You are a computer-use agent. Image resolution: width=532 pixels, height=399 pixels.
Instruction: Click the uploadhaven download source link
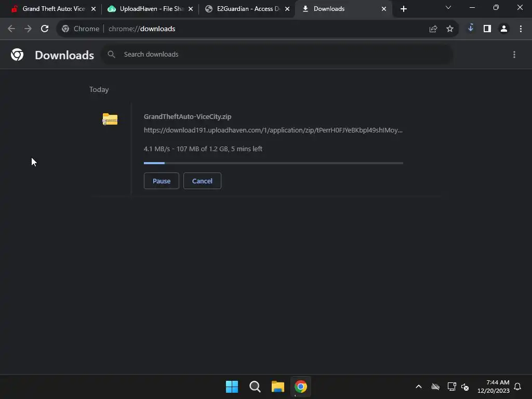pyautogui.click(x=273, y=130)
